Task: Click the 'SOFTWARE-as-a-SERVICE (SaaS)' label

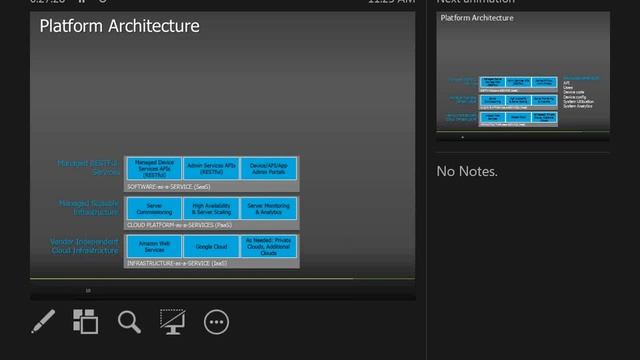Action: click(169, 187)
